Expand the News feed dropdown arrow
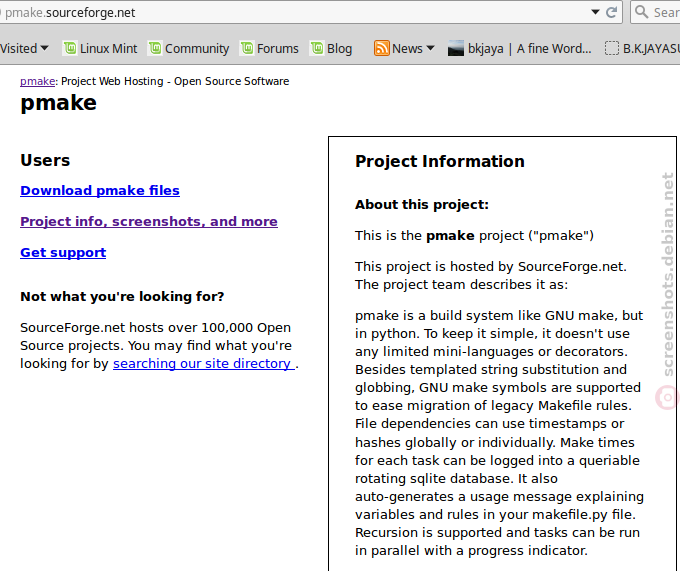Viewport: 680px width, 571px height. click(430, 48)
